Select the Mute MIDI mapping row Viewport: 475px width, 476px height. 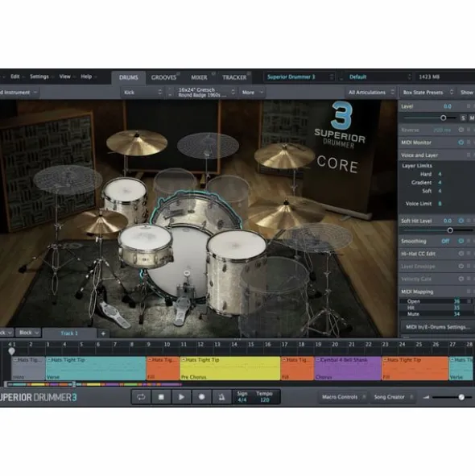[436, 314]
